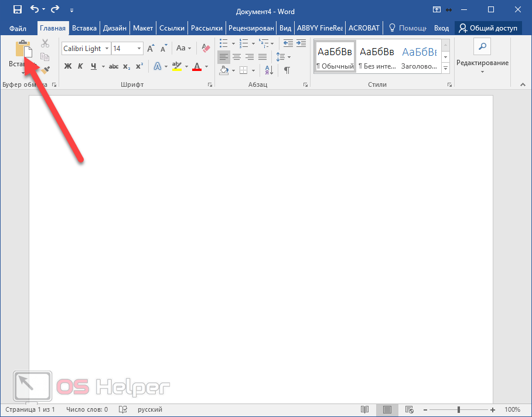Select the Заголовок heading style thumbnail

(x=420, y=57)
